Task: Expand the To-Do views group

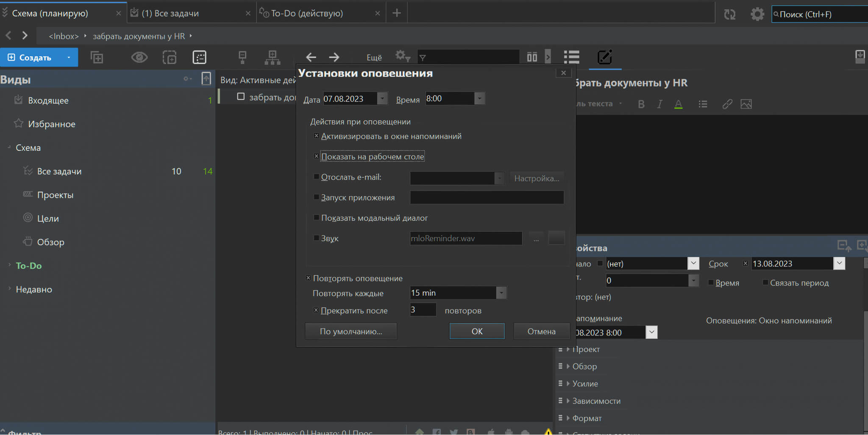Action: point(9,265)
